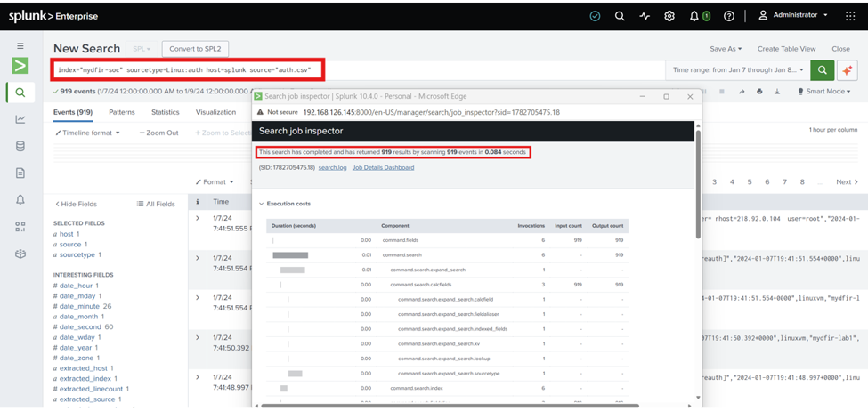
Task: Click the search query input field
Action: tap(359, 70)
